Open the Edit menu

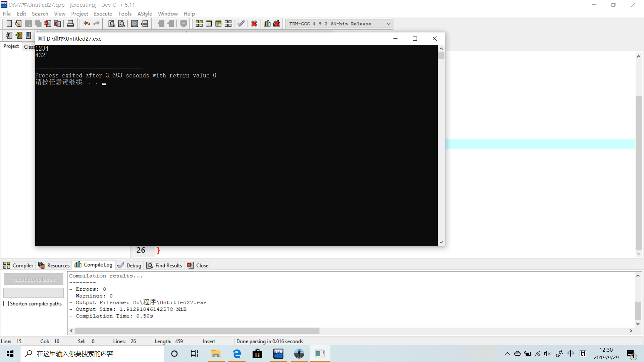point(21,14)
